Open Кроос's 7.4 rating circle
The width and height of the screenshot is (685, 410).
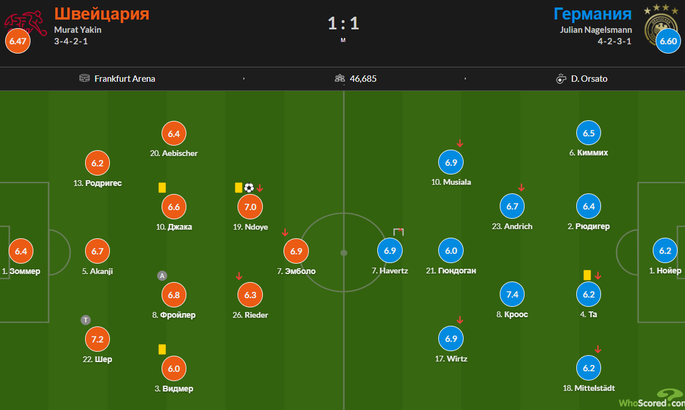tap(512, 294)
